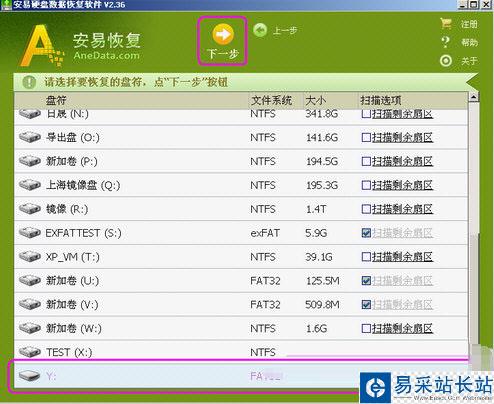Click the 1.6G size value

316,328
